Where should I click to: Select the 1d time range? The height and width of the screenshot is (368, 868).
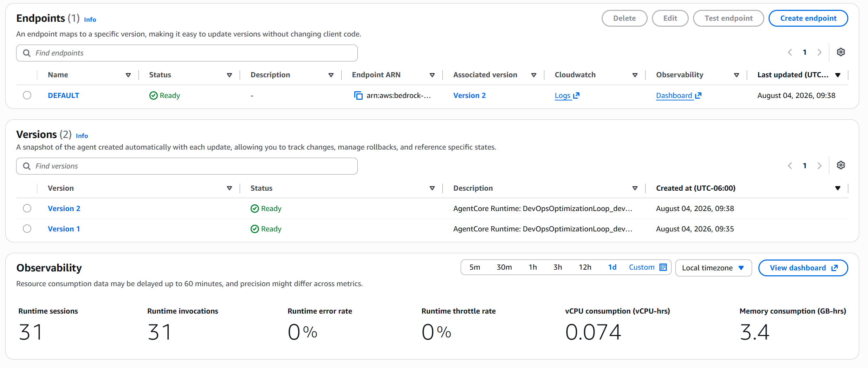(612, 267)
